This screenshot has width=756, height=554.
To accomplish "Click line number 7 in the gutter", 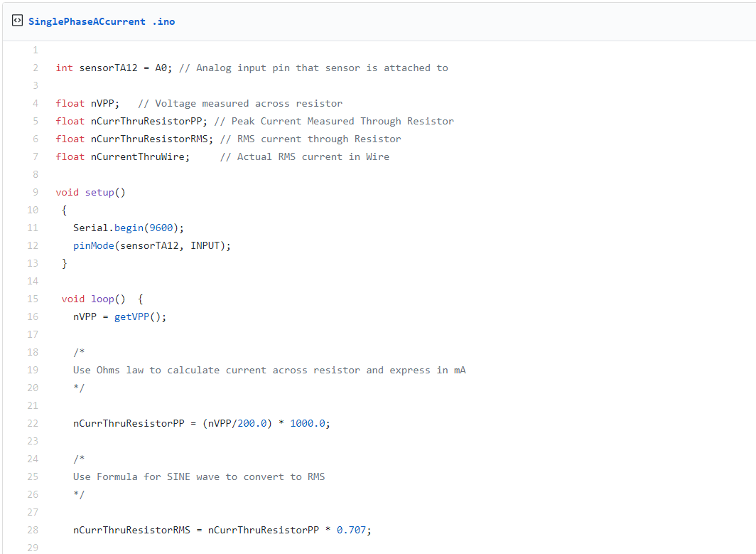I will point(35,157).
